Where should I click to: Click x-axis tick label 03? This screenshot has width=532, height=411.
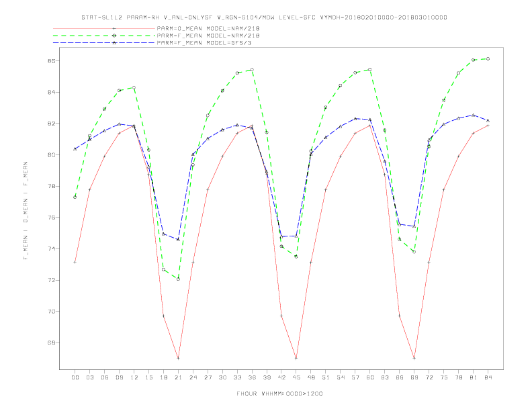tap(90, 377)
